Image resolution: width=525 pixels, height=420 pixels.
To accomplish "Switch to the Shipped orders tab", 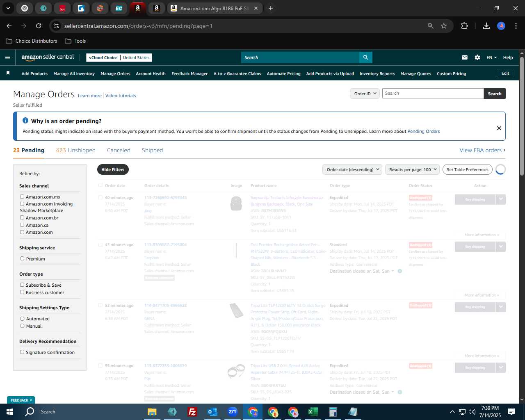I will (152, 150).
